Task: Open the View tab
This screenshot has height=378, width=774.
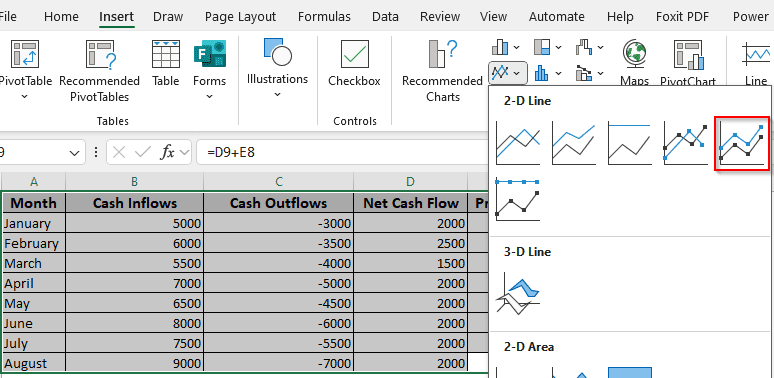Action: [494, 16]
